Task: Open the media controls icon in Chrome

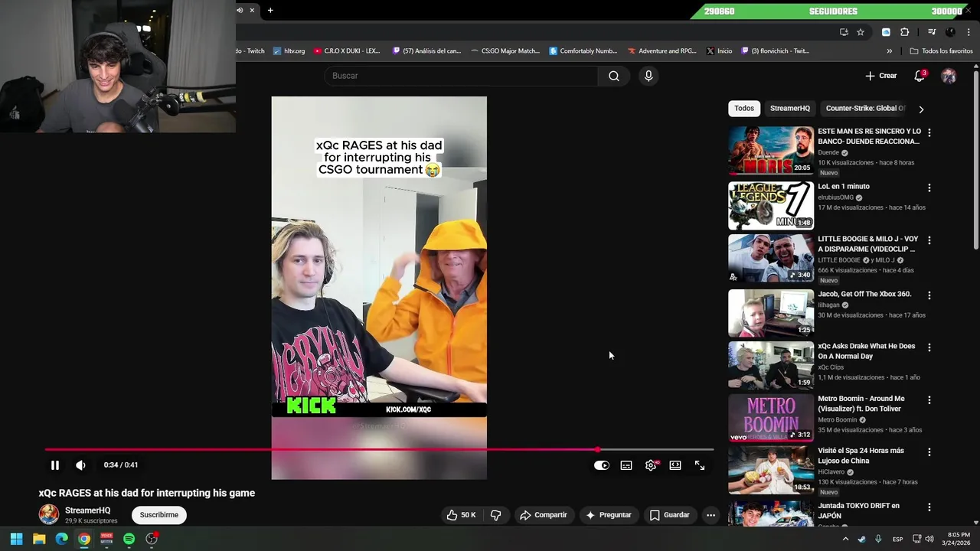Action: [932, 32]
